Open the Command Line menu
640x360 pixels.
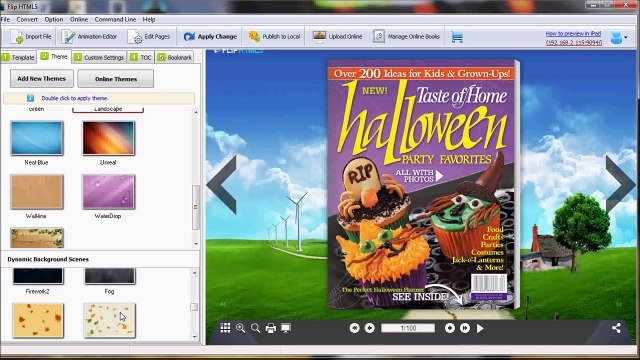(116, 19)
